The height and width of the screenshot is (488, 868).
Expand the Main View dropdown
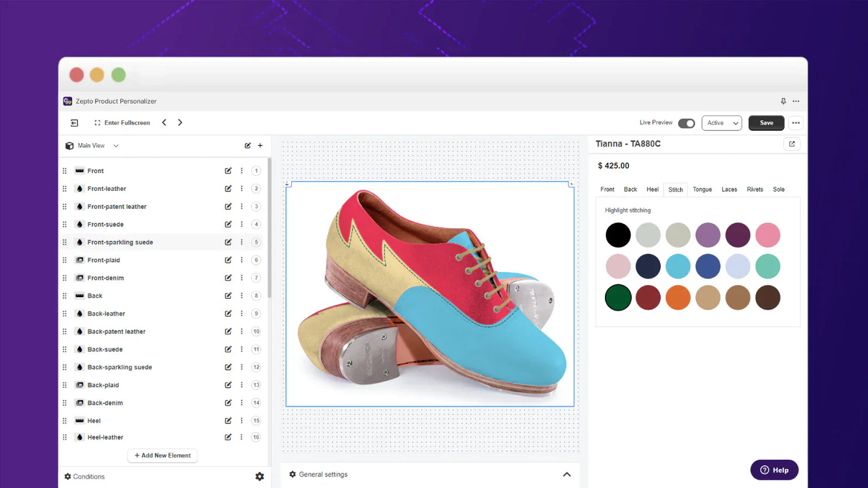[x=116, y=146]
